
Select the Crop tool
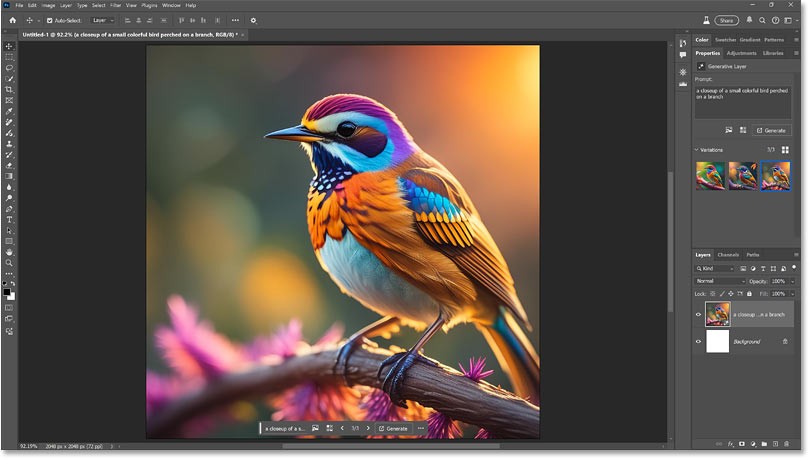(x=9, y=90)
